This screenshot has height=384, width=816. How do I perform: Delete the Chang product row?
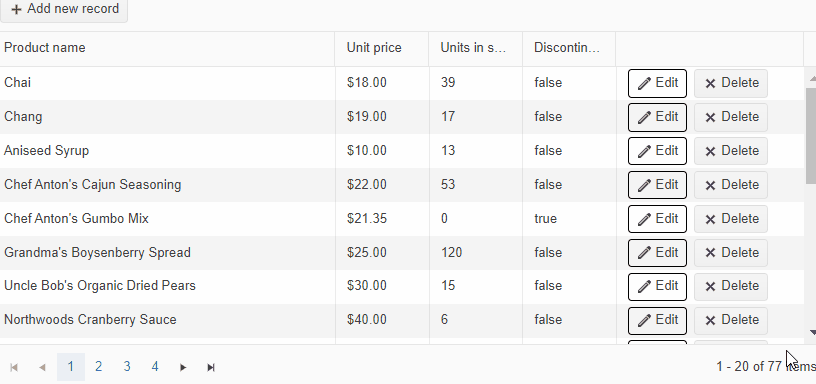(731, 117)
